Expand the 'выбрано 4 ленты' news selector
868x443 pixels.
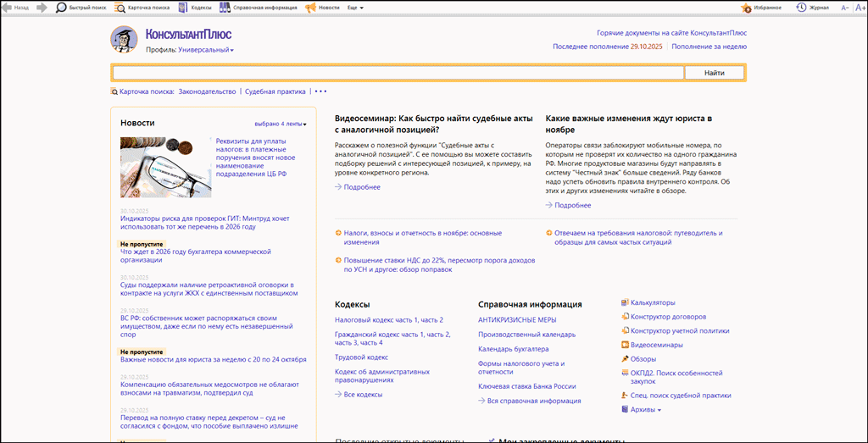[x=281, y=124]
